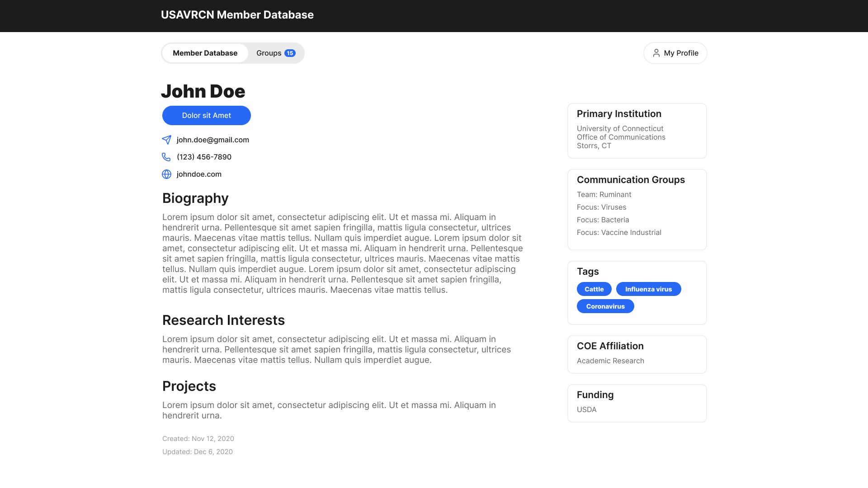Viewport: 868px width, 488px height.
Task: Open the Team: Ruminant group
Action: 604,195
